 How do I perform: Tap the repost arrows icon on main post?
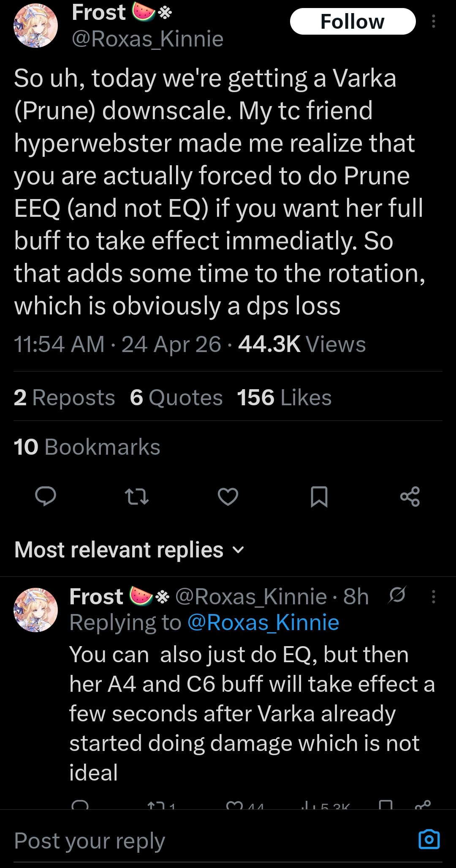(x=137, y=496)
